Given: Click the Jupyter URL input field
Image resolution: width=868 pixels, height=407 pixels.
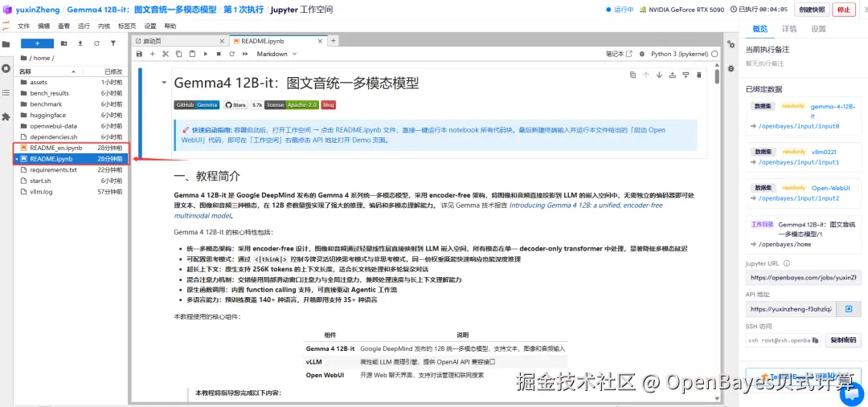Looking at the screenshot, I should [x=803, y=278].
